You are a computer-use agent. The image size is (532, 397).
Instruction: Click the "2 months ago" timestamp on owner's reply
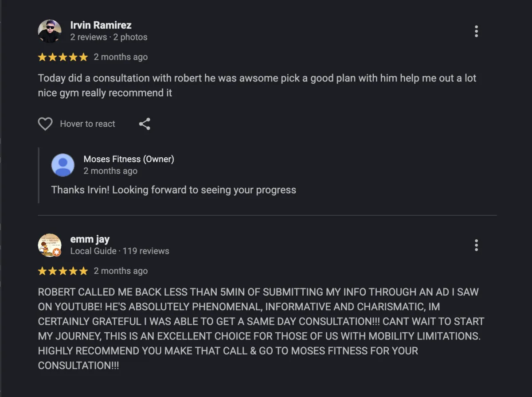pyautogui.click(x=110, y=171)
